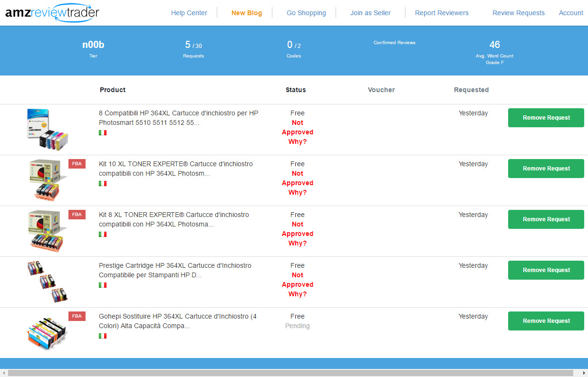Click thumbnail of Kit 10 XL TONER EXPERTE
The height and width of the screenshot is (377, 588).
pos(48,180)
